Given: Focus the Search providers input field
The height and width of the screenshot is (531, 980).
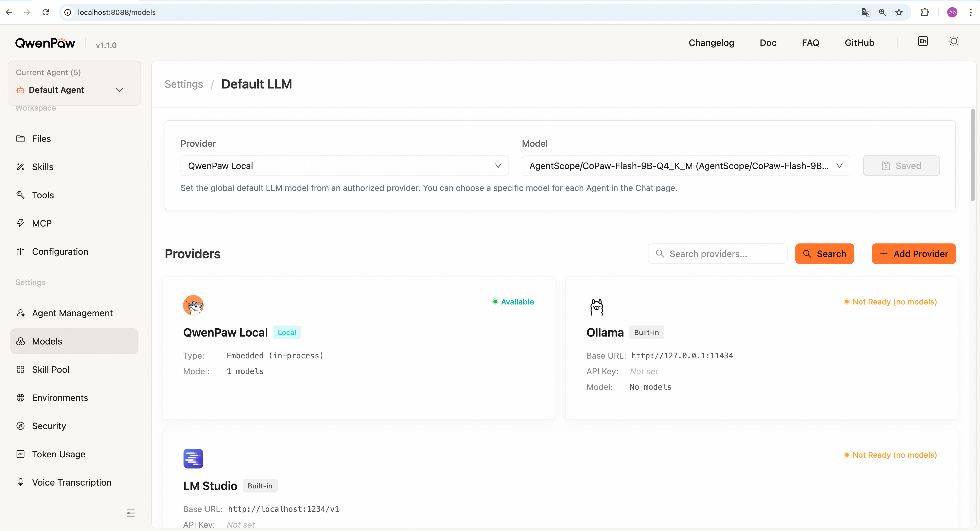Looking at the screenshot, I should click(x=717, y=253).
